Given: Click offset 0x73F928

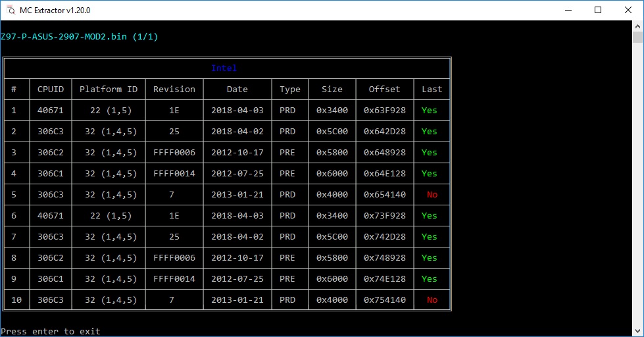Looking at the screenshot, I should (x=384, y=216).
